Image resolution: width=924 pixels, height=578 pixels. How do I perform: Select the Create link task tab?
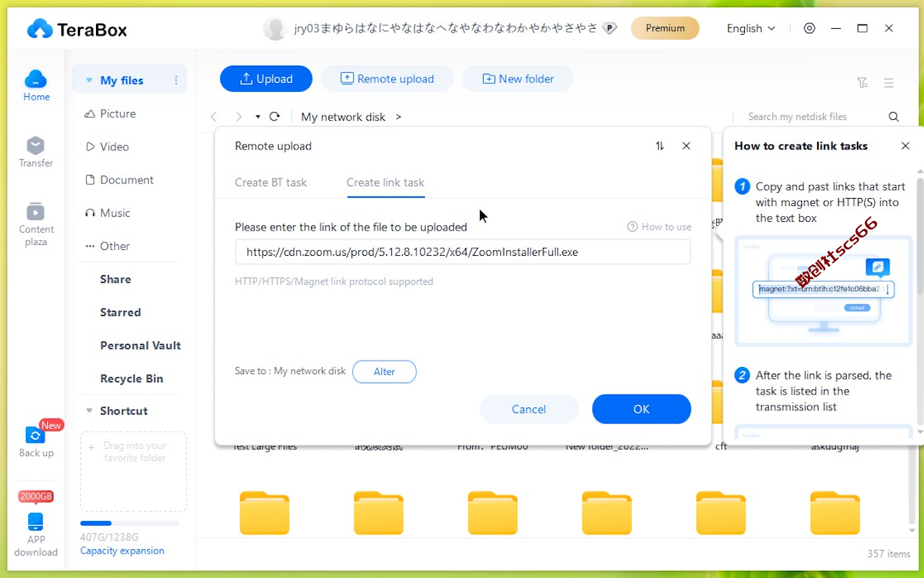pos(385,183)
